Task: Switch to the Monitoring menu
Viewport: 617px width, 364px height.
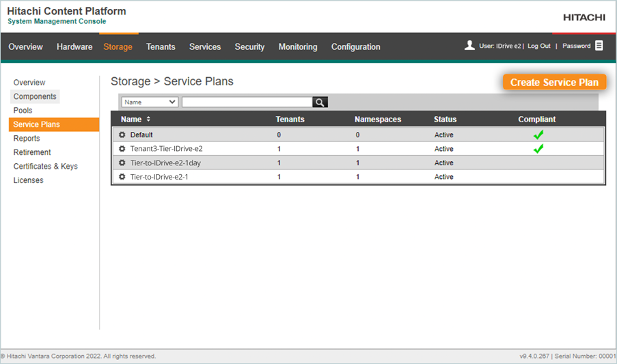Action: [x=297, y=47]
